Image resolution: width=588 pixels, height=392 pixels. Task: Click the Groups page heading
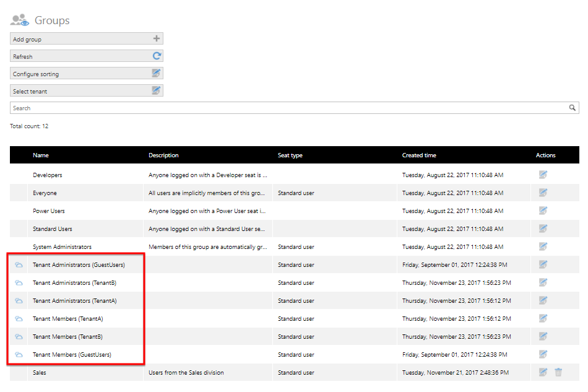point(52,20)
